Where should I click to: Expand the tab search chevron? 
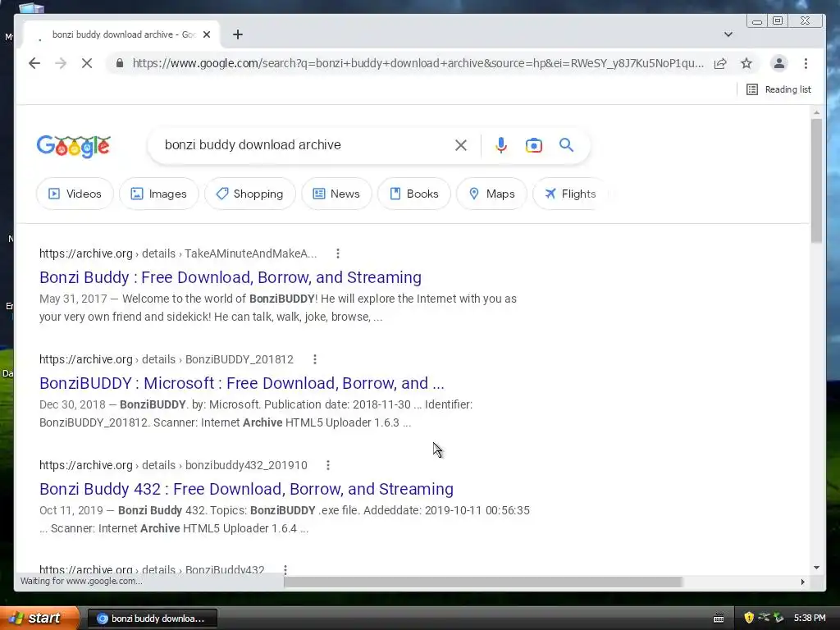tap(728, 34)
